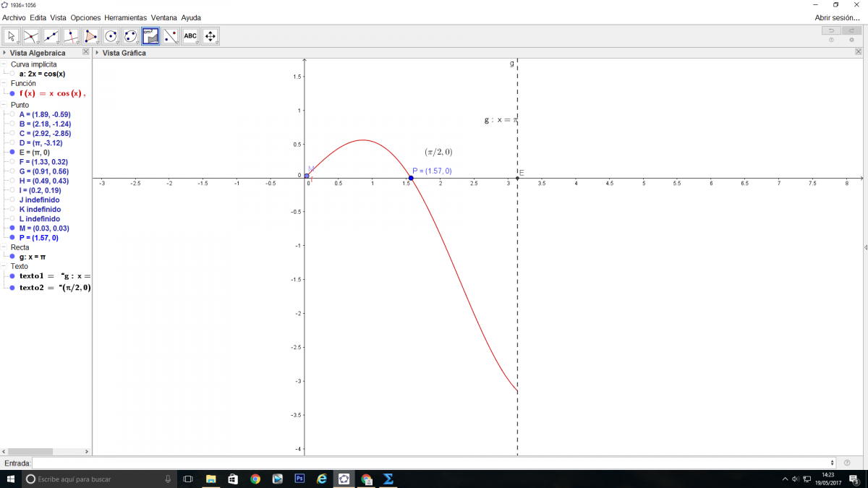Select the Move arrow tool

[12, 35]
